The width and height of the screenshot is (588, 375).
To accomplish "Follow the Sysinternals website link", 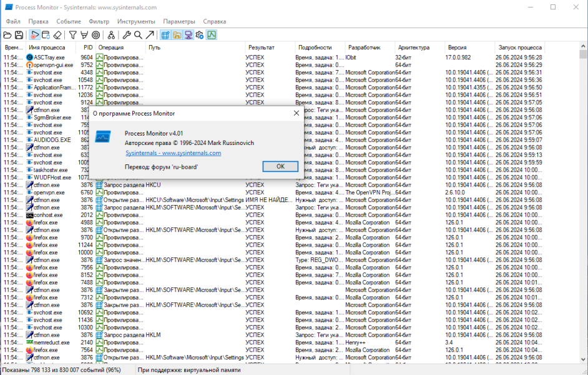I will (174, 153).
